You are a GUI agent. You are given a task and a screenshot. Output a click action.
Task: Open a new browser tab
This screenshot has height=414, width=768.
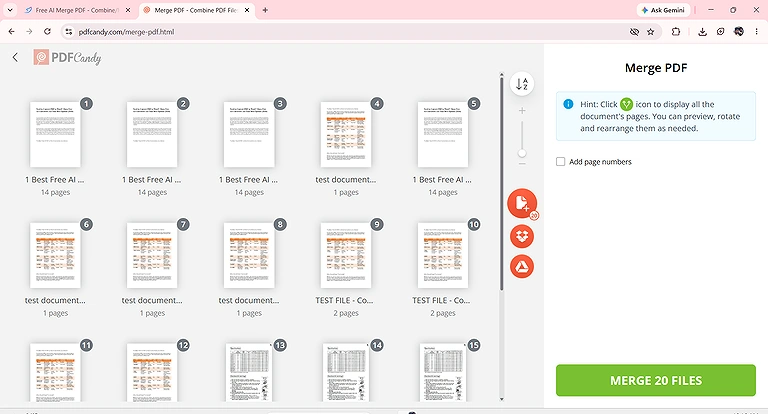tap(265, 10)
